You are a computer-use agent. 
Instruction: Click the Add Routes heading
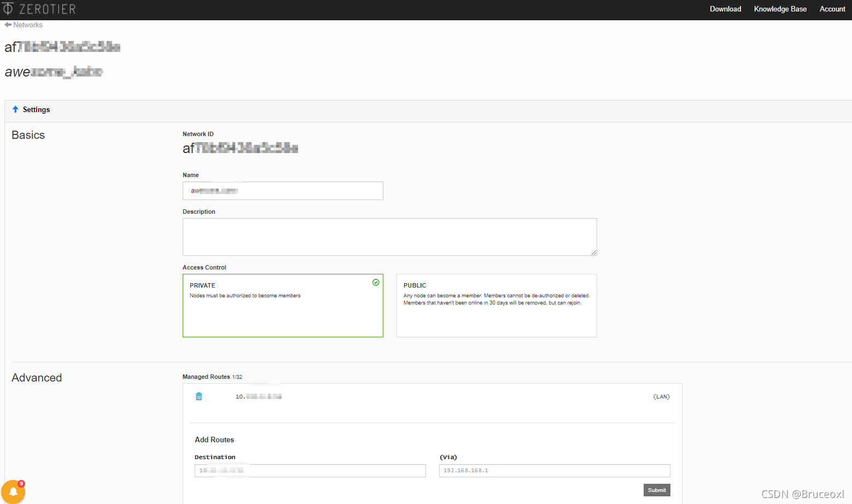214,439
